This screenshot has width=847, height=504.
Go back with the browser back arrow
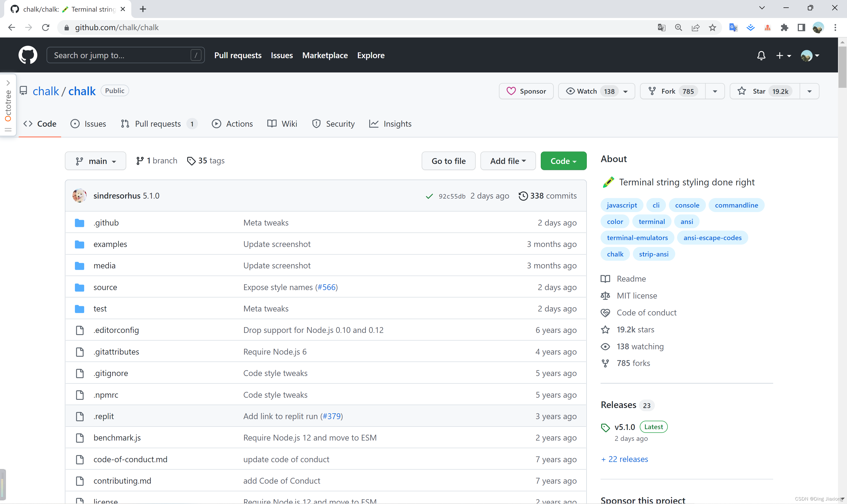click(12, 28)
